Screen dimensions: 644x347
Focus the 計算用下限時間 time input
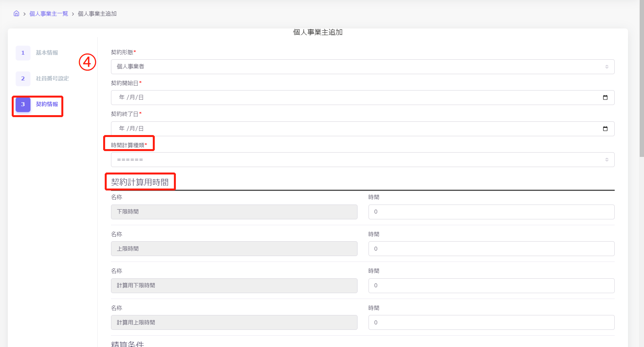point(491,286)
